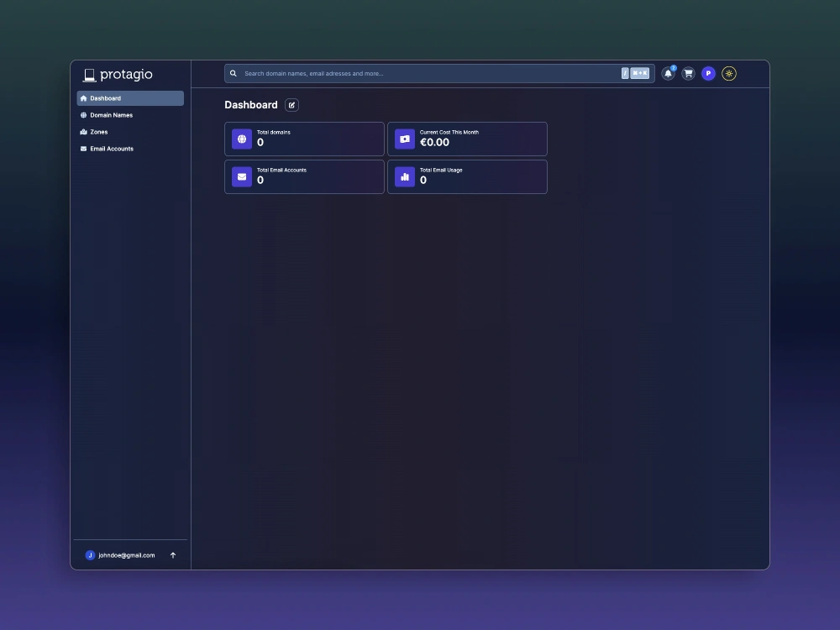Edit the dashboard layout with pencil icon
Viewport: 840px width, 630px height.
[292, 105]
